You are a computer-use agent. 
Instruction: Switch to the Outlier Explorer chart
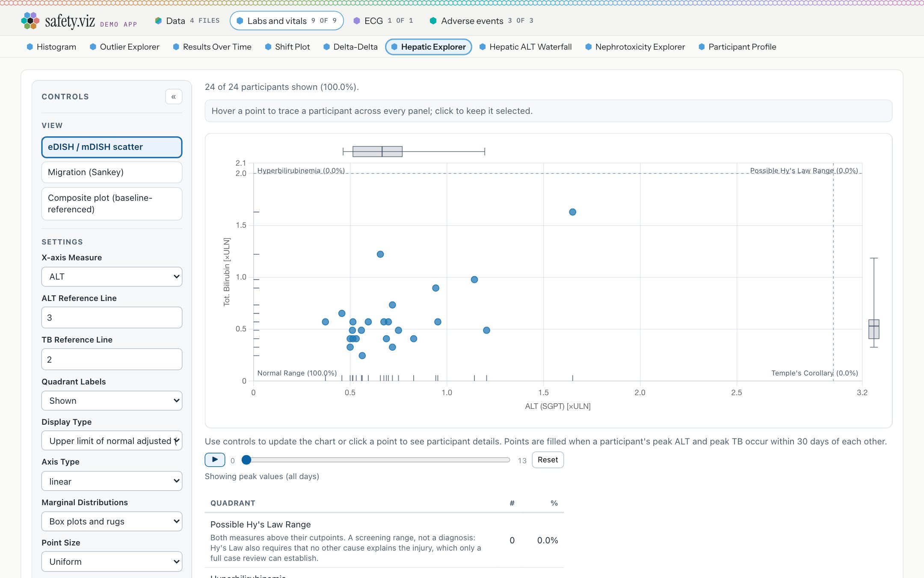(124, 47)
